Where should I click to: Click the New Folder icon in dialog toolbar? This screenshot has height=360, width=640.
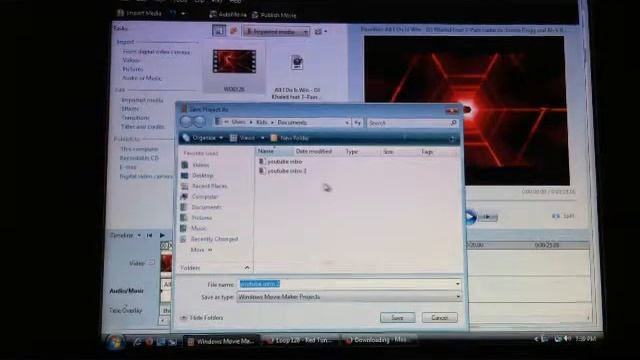274,138
